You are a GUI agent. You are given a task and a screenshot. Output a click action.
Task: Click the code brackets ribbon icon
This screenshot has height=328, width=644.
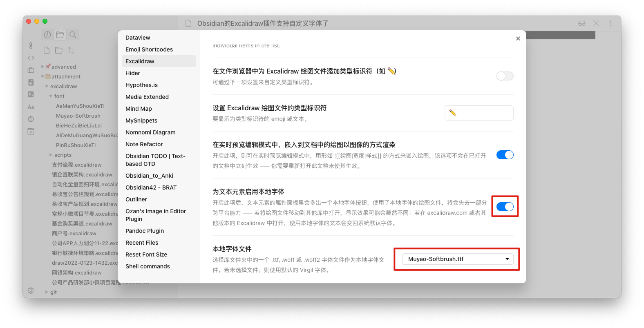31,58
